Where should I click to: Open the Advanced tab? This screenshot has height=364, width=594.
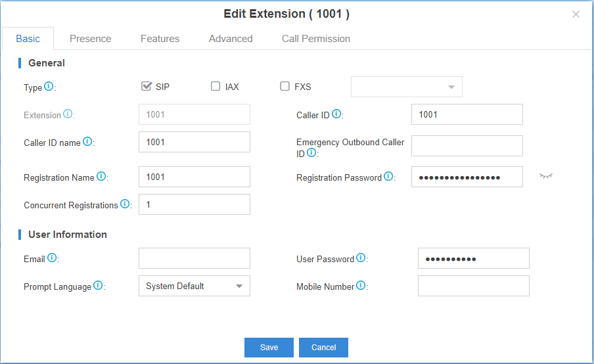click(231, 39)
